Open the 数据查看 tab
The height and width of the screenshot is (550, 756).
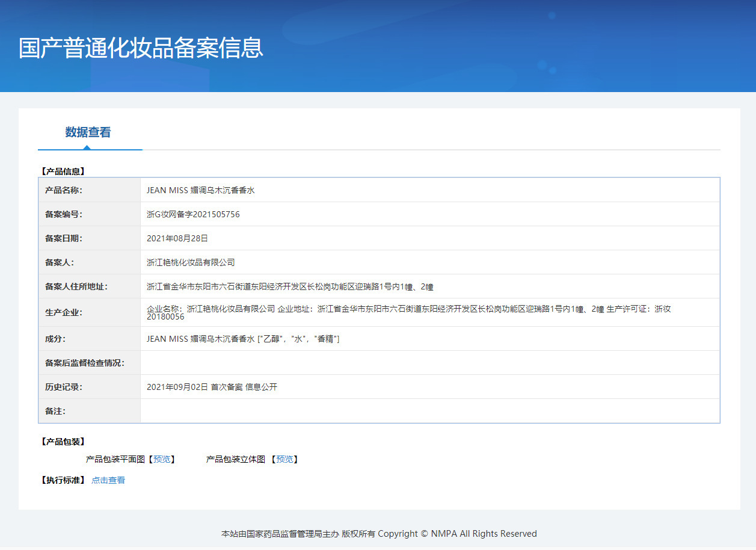click(88, 132)
